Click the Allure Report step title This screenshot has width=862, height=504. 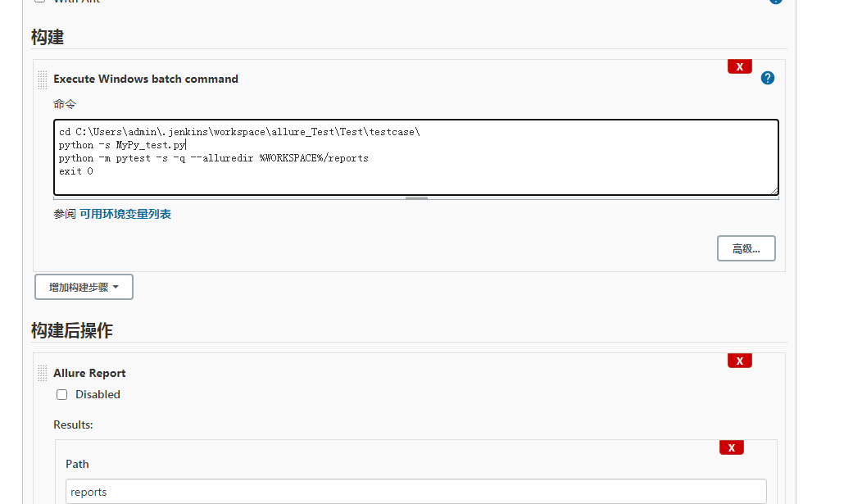(89, 373)
